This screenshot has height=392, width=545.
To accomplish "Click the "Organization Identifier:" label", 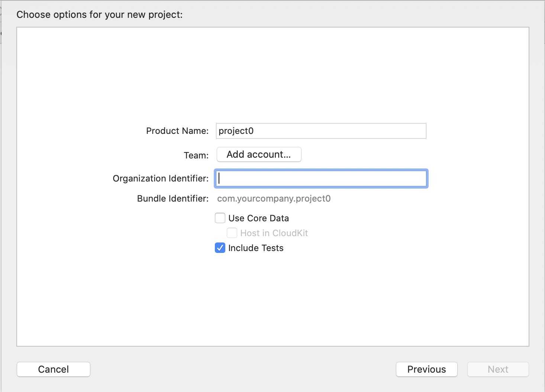I will (161, 179).
